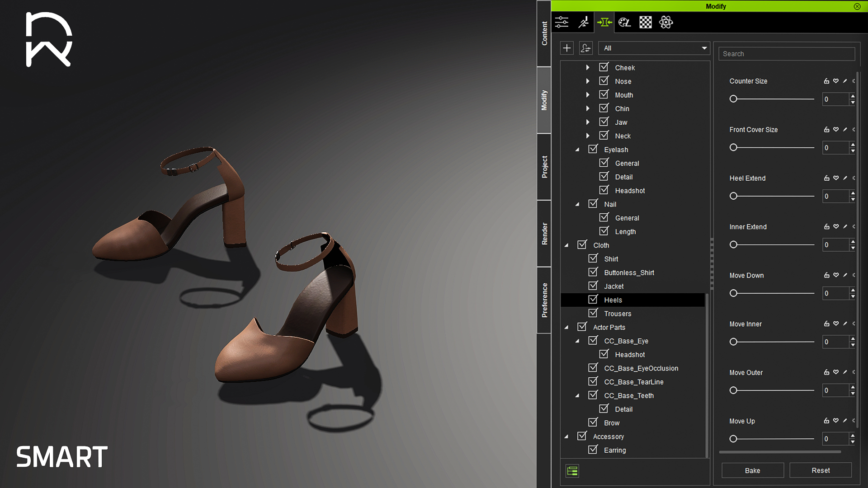Expand the Mouth tree node

coord(588,95)
